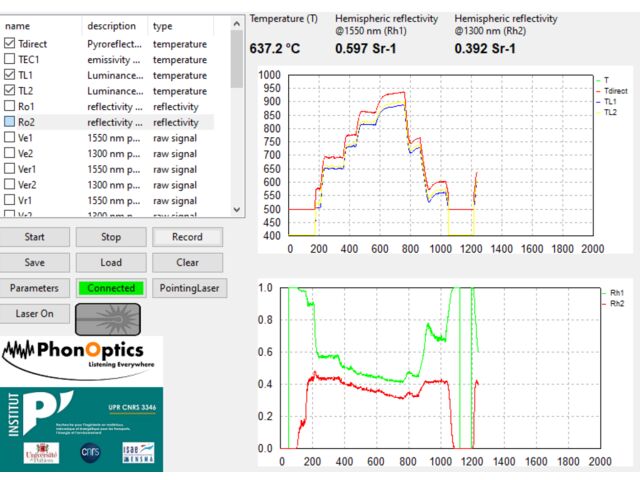The image size is (640, 480).
Task: Click the green Connected status indicator
Action: 111,288
